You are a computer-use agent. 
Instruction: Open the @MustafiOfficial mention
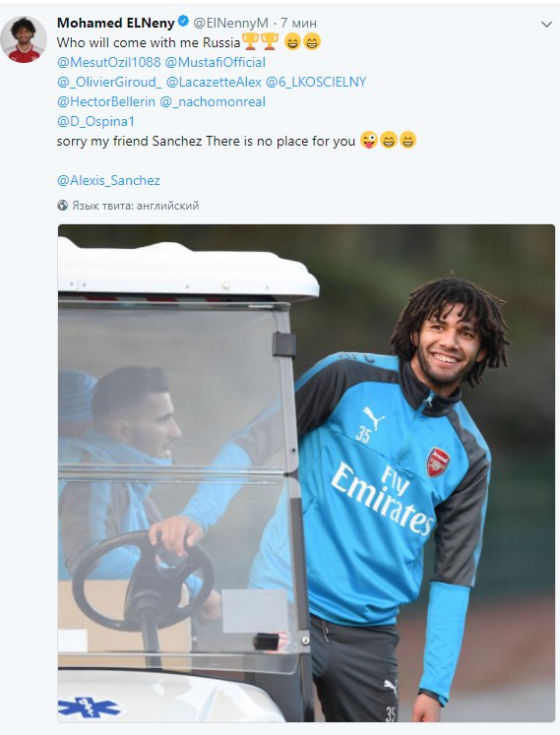click(x=216, y=62)
